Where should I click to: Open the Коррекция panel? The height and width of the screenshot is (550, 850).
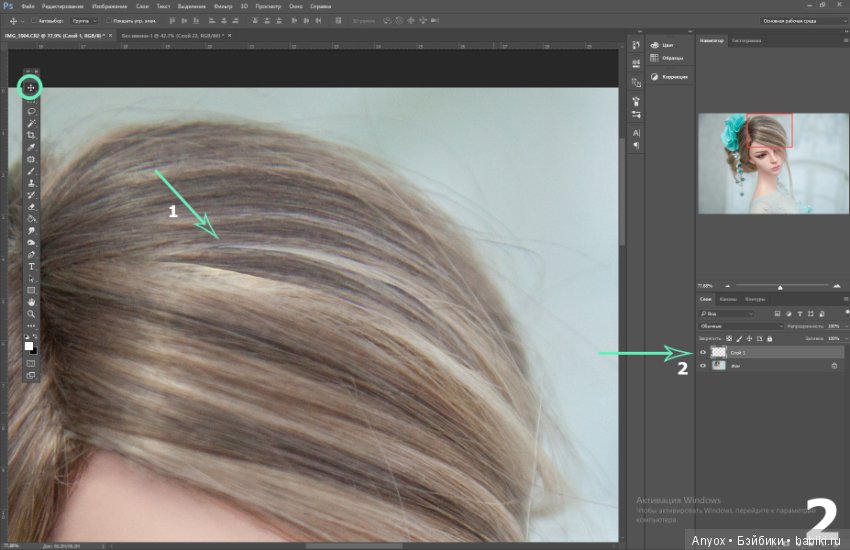tap(669, 77)
